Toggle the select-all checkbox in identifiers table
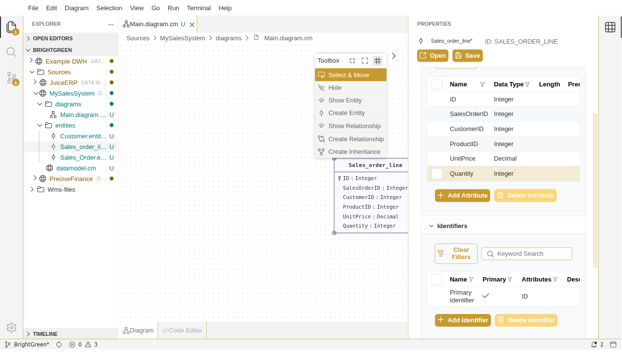This screenshot has height=364, width=622. click(437, 280)
